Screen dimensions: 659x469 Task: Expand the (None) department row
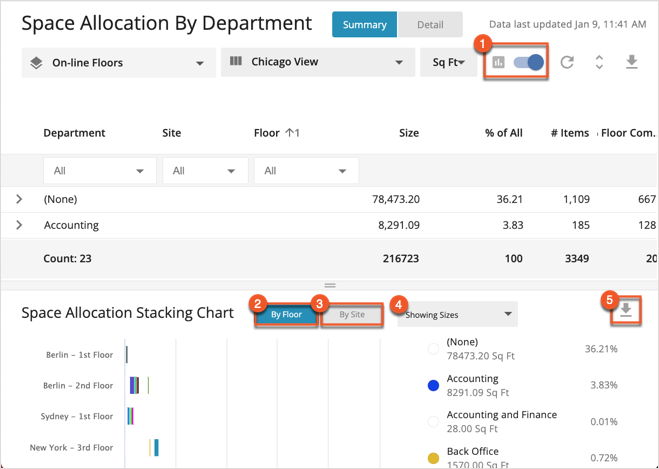tap(19, 199)
